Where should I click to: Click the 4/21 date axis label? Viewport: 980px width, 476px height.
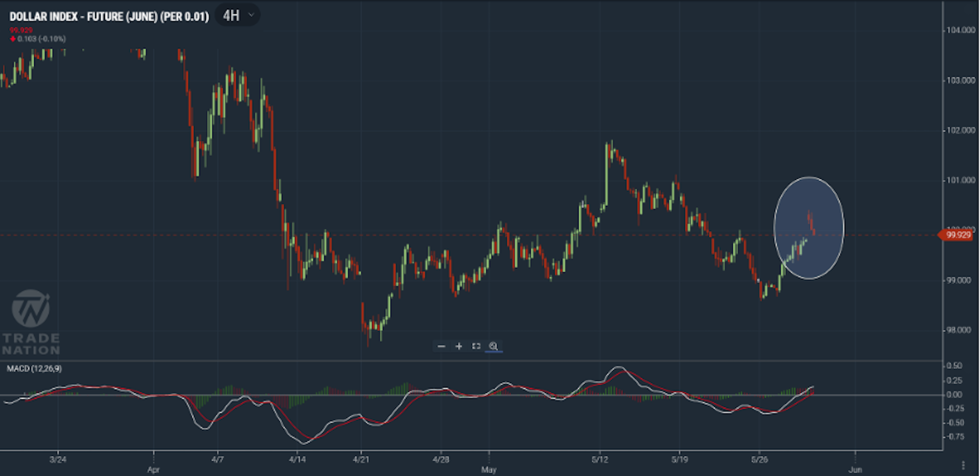(361, 459)
